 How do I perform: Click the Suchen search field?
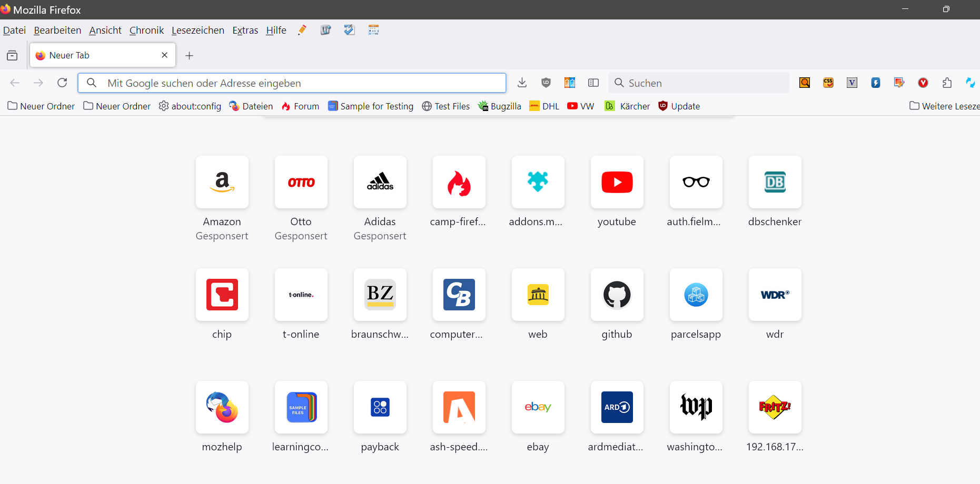pyautogui.click(x=699, y=83)
